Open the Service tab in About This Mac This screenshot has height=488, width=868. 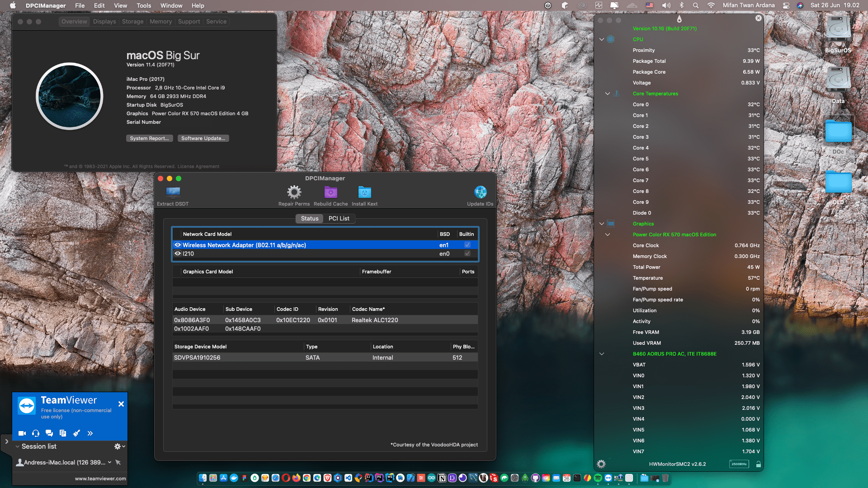(217, 22)
